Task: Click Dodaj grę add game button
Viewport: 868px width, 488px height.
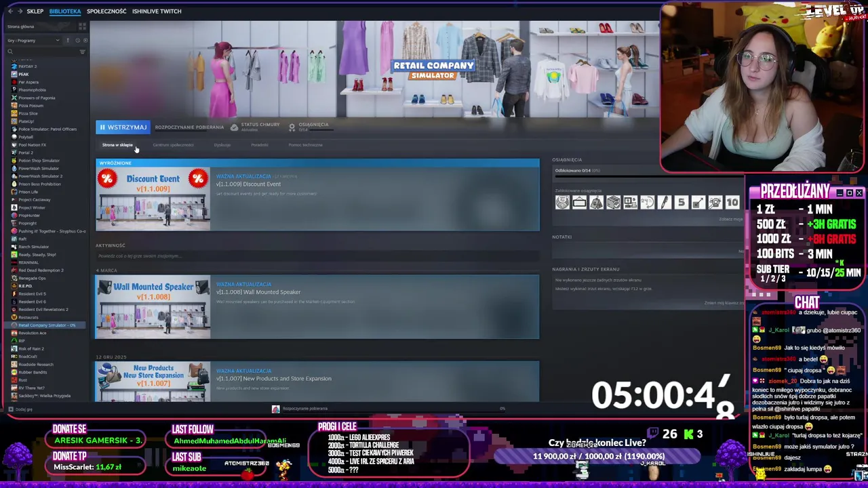Action: coord(20,409)
